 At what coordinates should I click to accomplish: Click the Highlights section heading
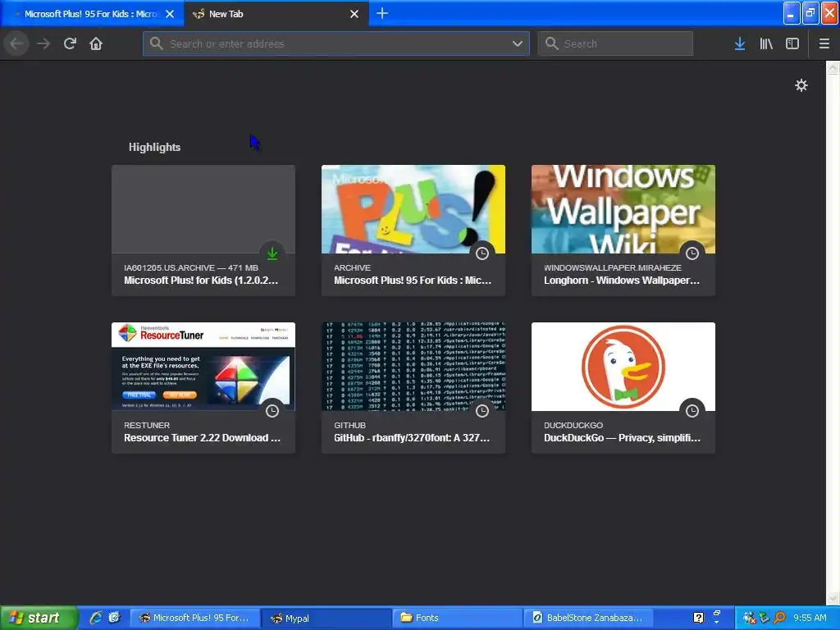[154, 147]
